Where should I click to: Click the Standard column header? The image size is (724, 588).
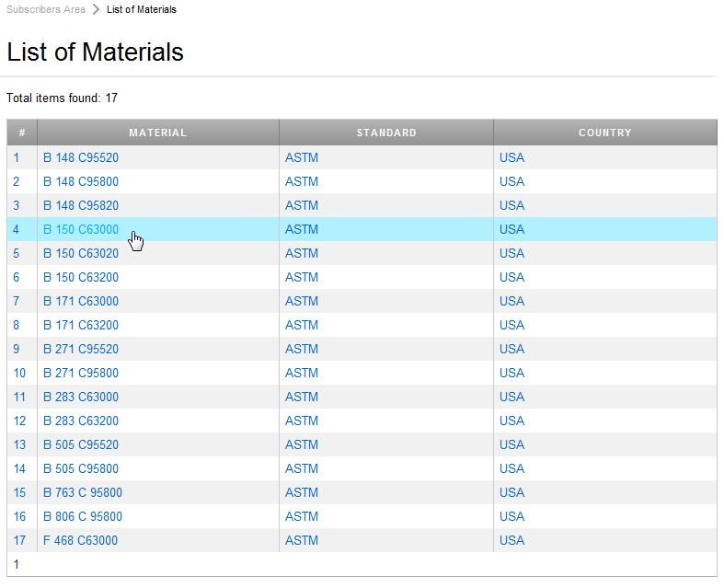(x=386, y=133)
